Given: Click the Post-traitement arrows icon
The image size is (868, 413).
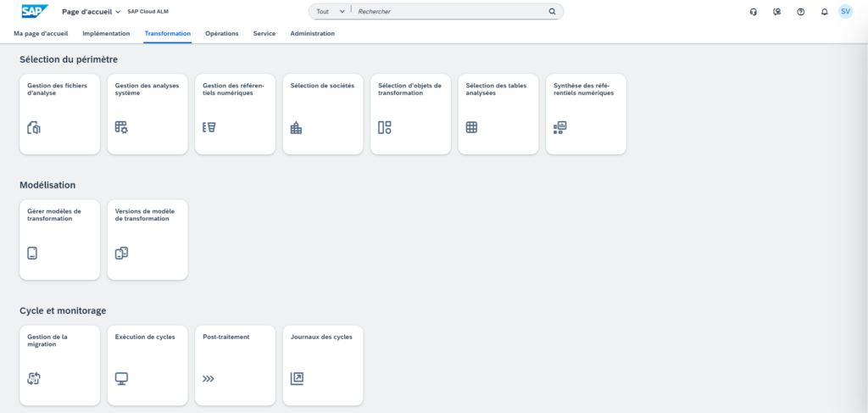Looking at the screenshot, I should pyautogui.click(x=209, y=379).
